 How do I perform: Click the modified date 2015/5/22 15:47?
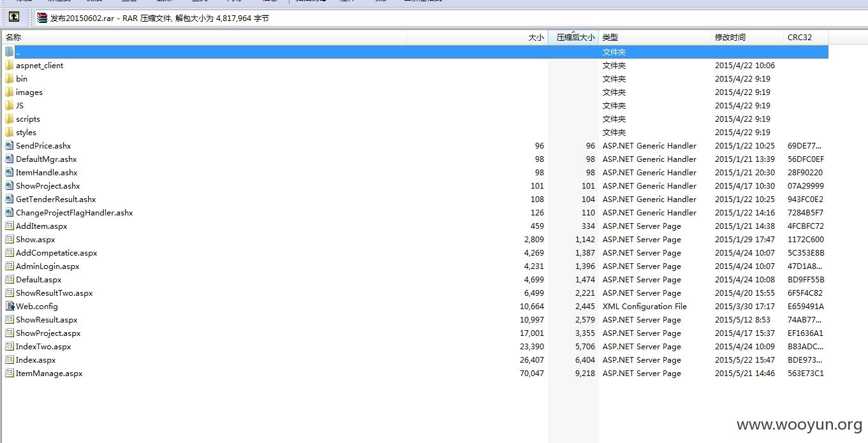pyautogui.click(x=745, y=359)
